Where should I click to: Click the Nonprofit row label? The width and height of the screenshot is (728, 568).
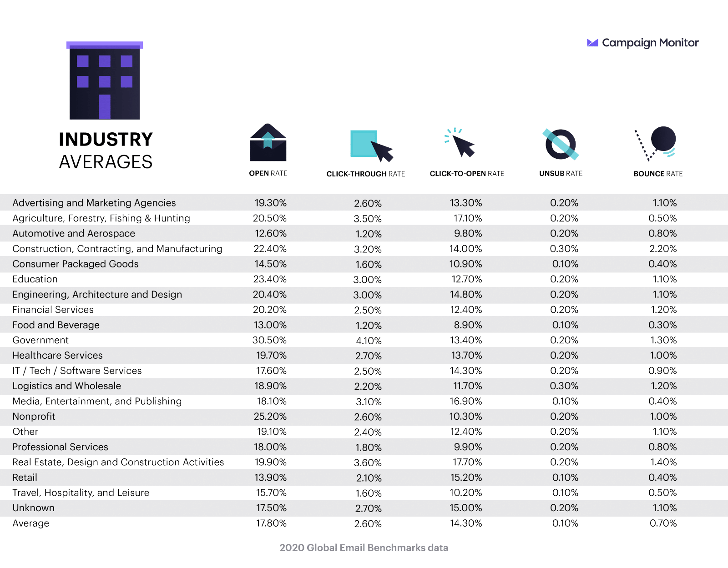[x=34, y=417]
